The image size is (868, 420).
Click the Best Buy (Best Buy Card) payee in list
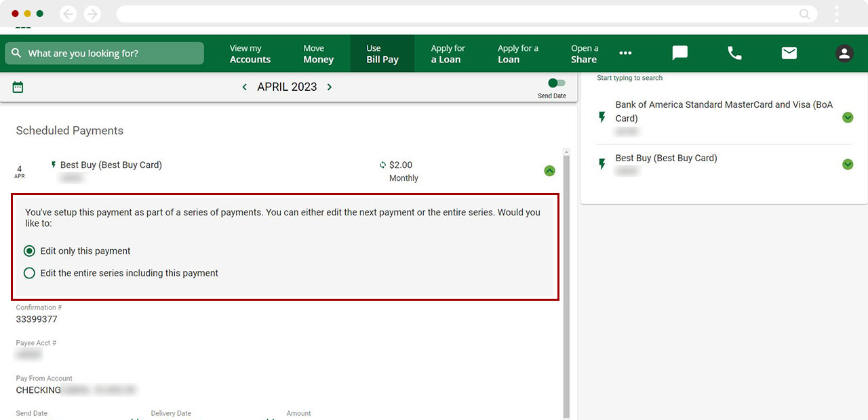pos(666,158)
